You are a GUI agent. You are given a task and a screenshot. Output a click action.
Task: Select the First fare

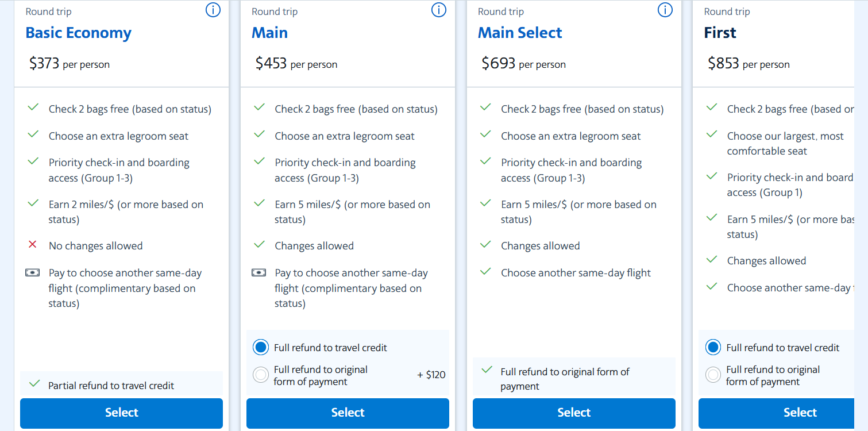tap(800, 413)
